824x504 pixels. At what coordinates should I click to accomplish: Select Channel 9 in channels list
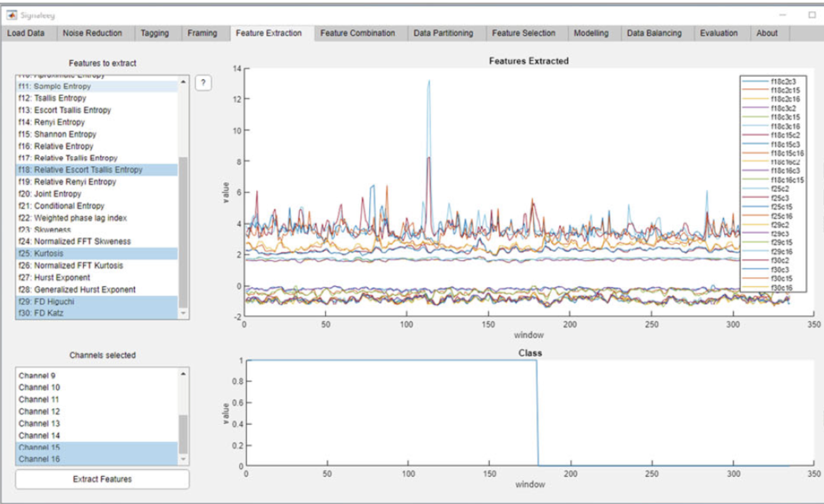click(x=96, y=376)
